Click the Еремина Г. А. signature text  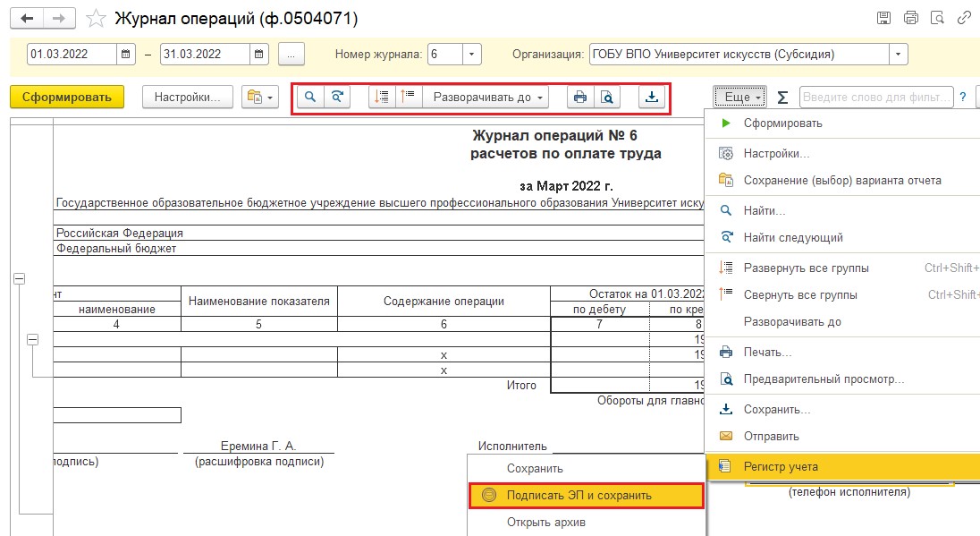(258, 446)
